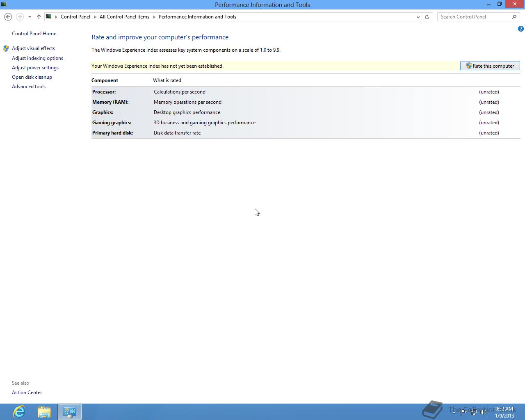Close the Performance Information window
The height and width of the screenshot is (420, 525).
coord(515,4)
